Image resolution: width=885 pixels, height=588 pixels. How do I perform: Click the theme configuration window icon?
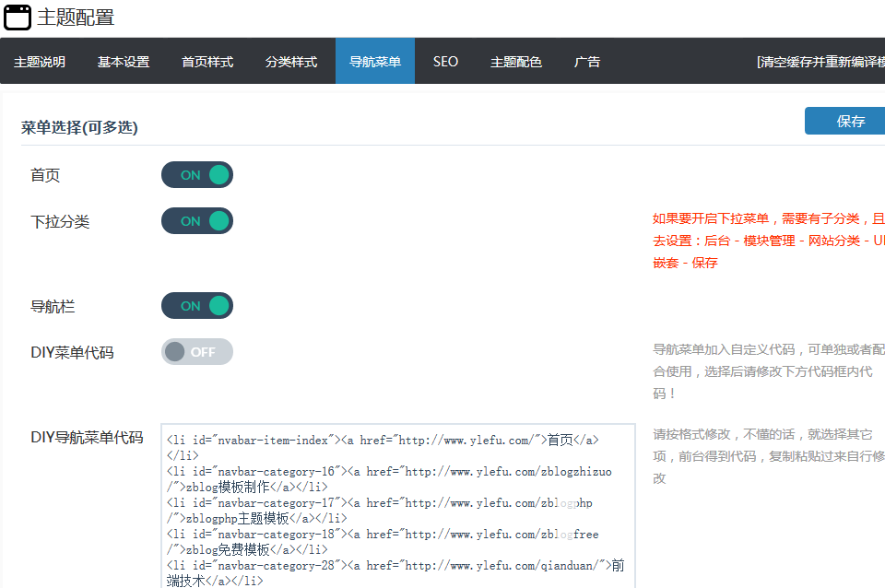(18, 18)
